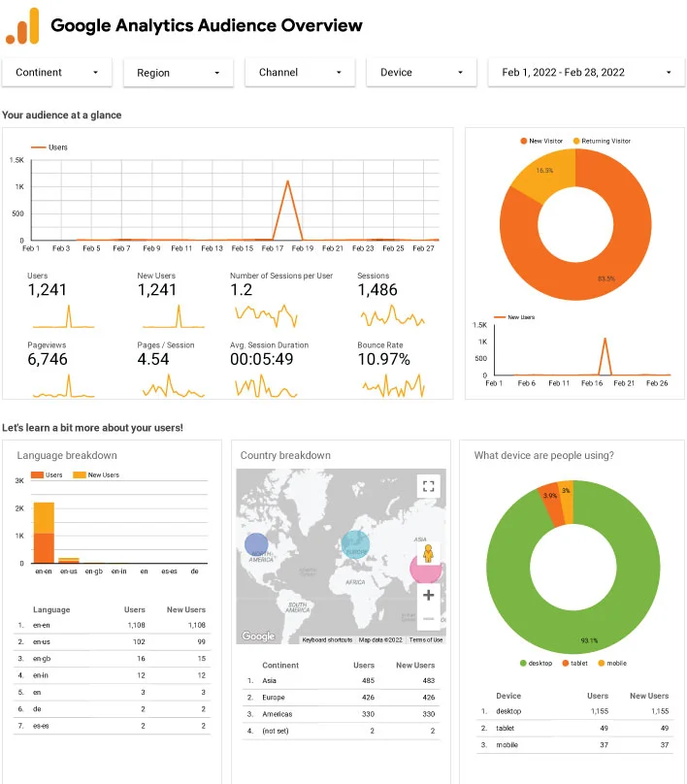Viewport: 687px width, 784px height.
Task: Expand the Region filter dropdown
Action: click(179, 73)
